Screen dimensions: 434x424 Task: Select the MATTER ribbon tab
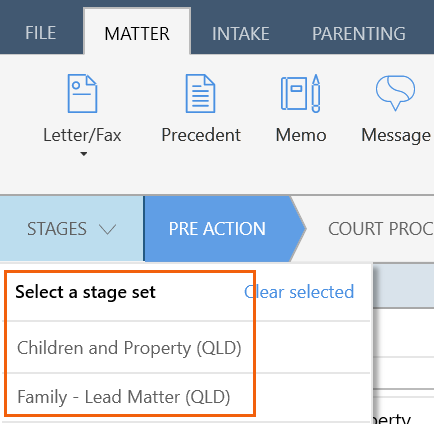click(137, 34)
